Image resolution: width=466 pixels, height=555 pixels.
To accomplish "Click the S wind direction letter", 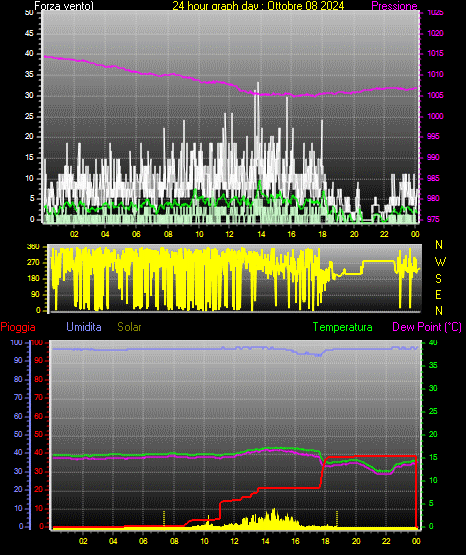I will [438, 279].
